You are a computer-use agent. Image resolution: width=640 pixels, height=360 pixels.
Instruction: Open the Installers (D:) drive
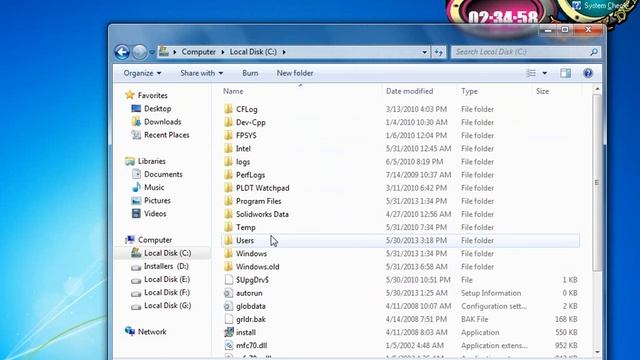166,266
